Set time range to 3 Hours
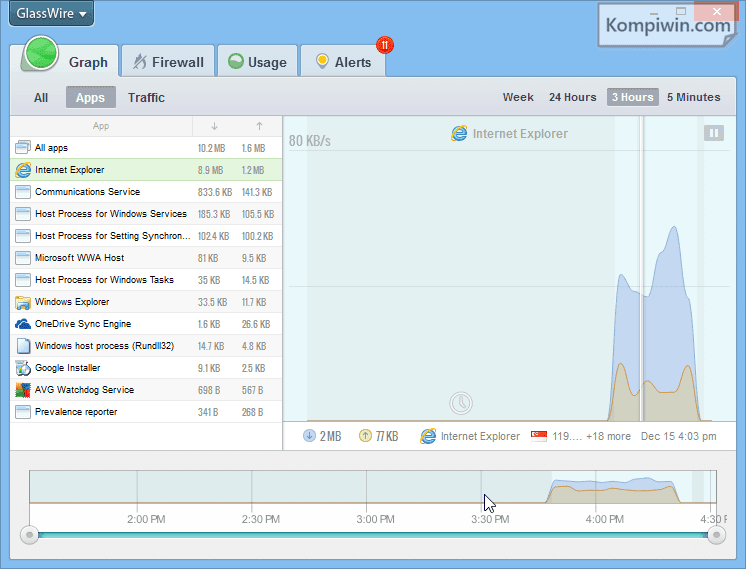Viewport: 746px width, 569px height. tap(632, 97)
